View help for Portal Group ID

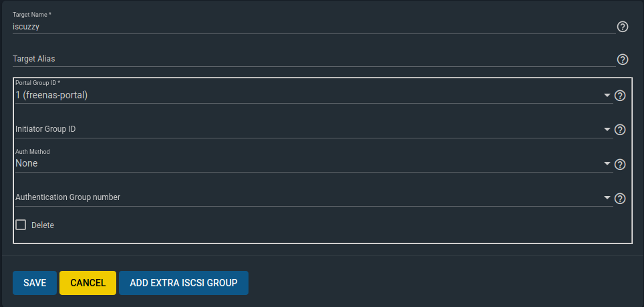[620, 96]
